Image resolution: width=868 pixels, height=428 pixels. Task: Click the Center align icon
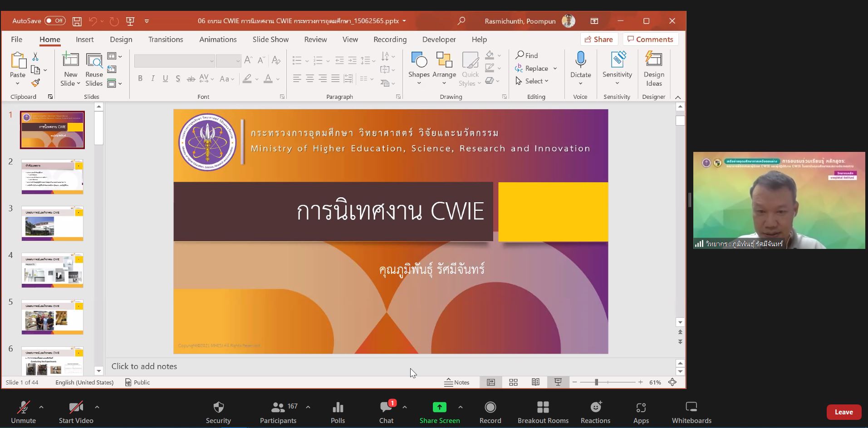310,79
